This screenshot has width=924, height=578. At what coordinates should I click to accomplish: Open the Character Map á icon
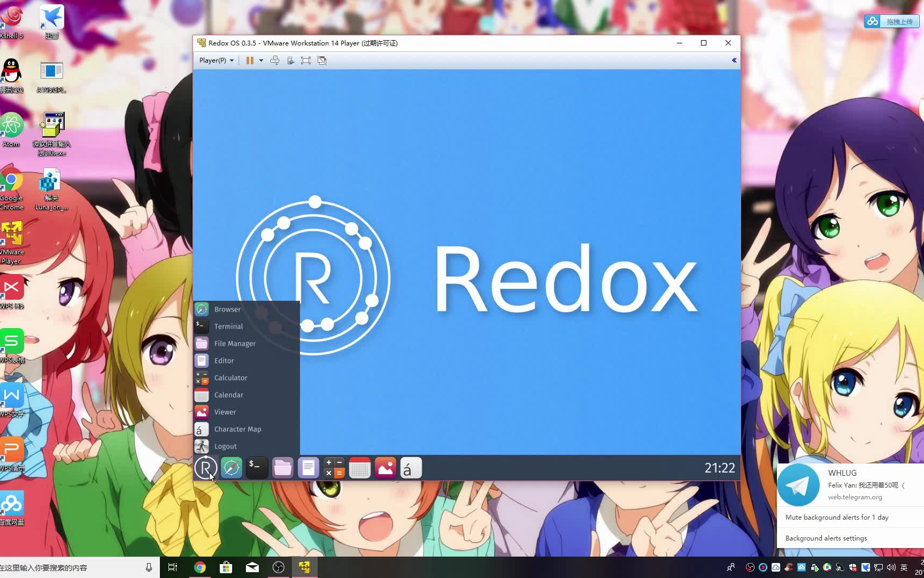(x=410, y=467)
